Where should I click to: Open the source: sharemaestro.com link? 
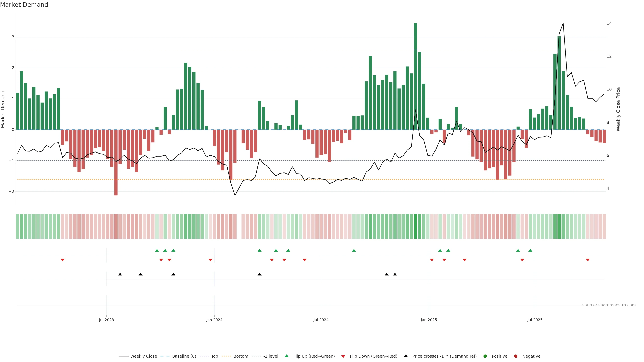[x=609, y=305]
